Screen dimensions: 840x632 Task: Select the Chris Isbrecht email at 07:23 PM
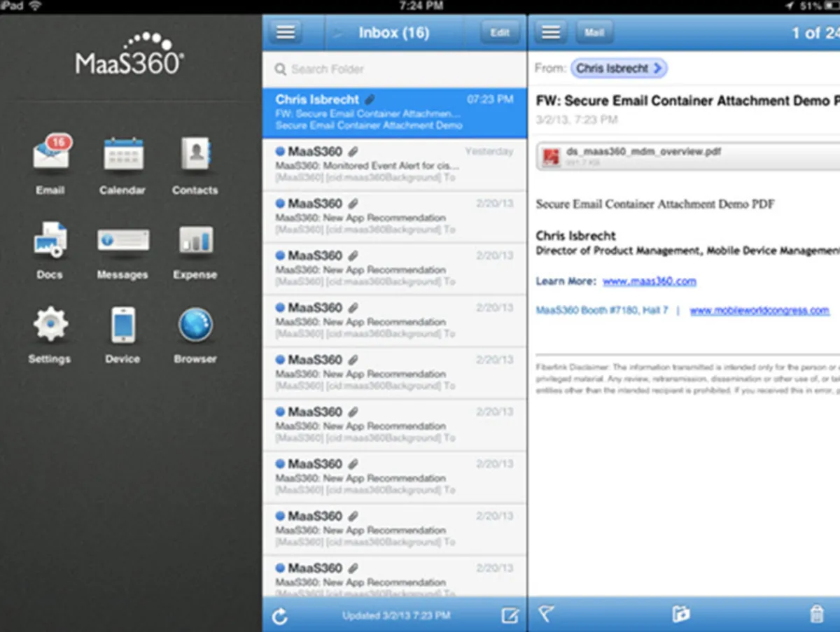pos(395,113)
